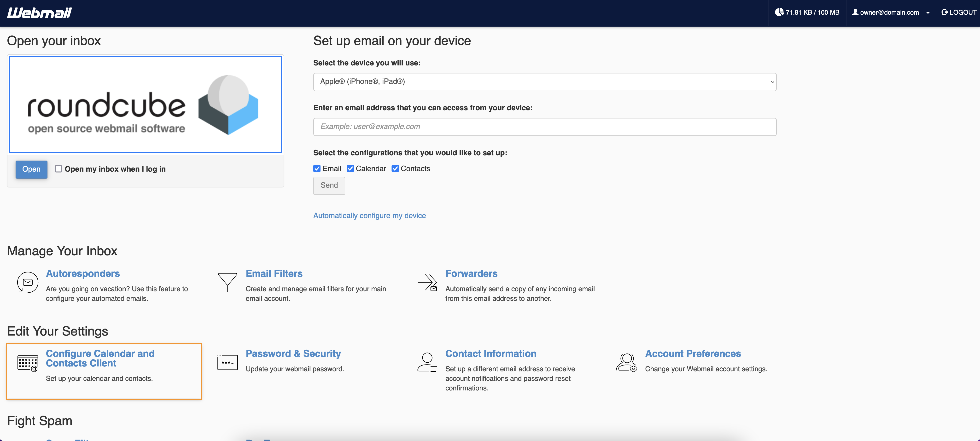Open the device selection dropdown

pos(544,82)
